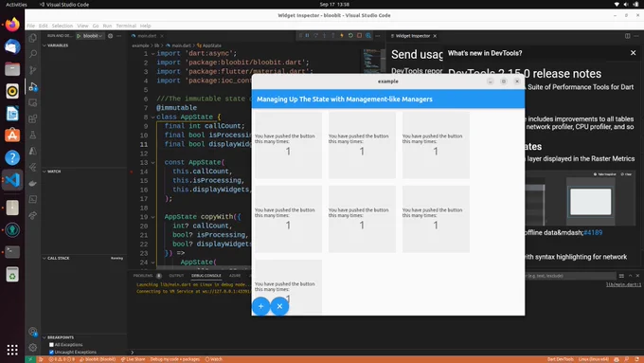Enable the All Exceptions breakpoint checkbox
644x363 pixels.
pos(51,345)
